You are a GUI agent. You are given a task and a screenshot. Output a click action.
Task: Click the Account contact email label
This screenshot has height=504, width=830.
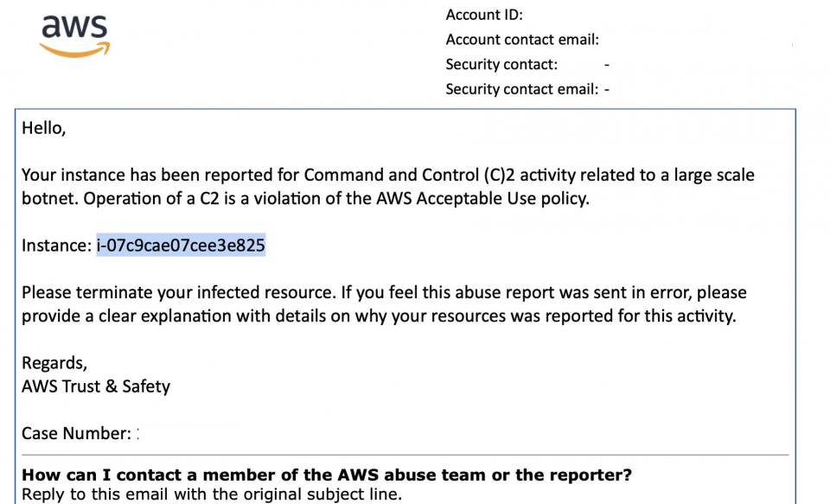(x=522, y=40)
